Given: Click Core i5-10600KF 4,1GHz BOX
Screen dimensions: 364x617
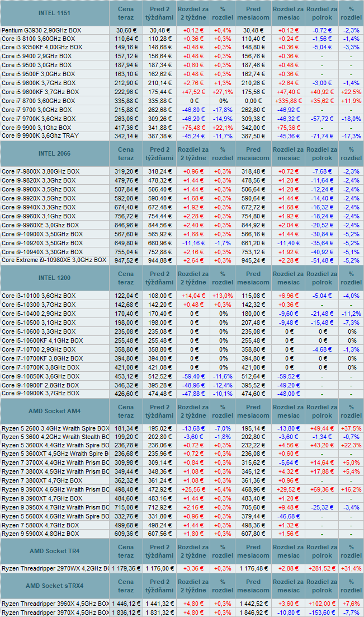Looking at the screenshot, I should [42, 341].
